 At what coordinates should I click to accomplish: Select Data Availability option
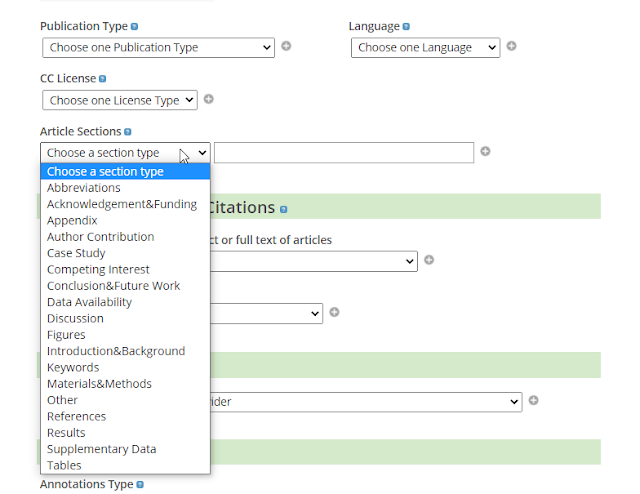125,302
